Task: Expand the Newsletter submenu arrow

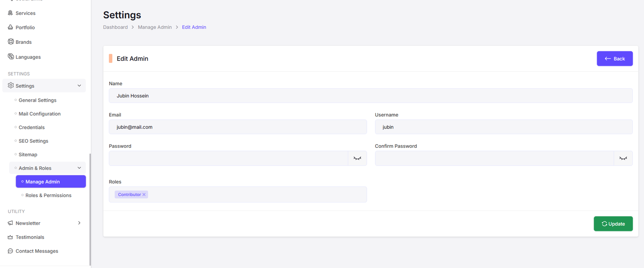Action: (79, 223)
